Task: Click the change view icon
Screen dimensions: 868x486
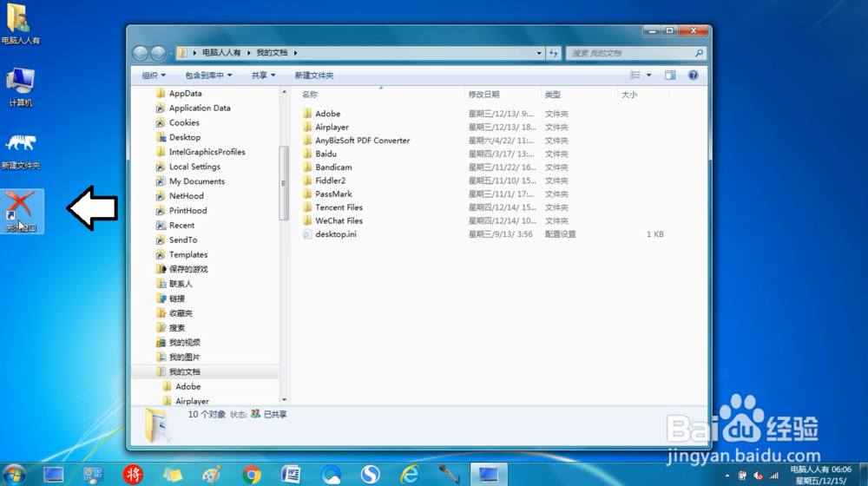Action: (635, 76)
